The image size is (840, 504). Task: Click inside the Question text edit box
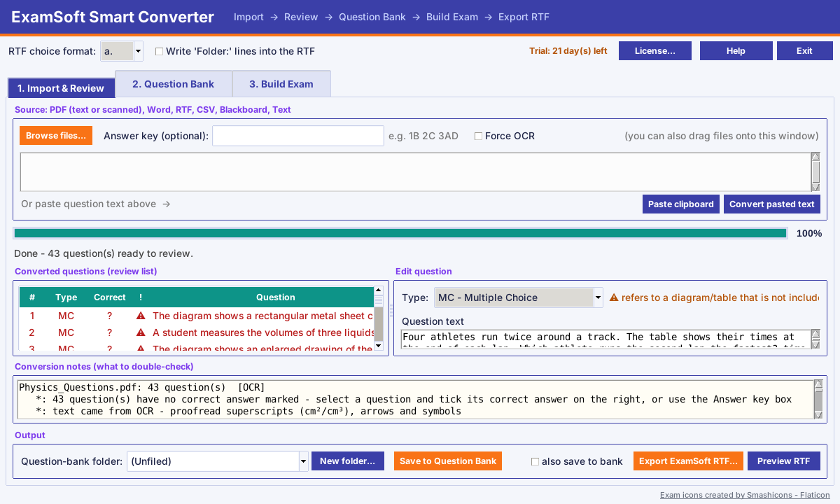tap(605, 339)
